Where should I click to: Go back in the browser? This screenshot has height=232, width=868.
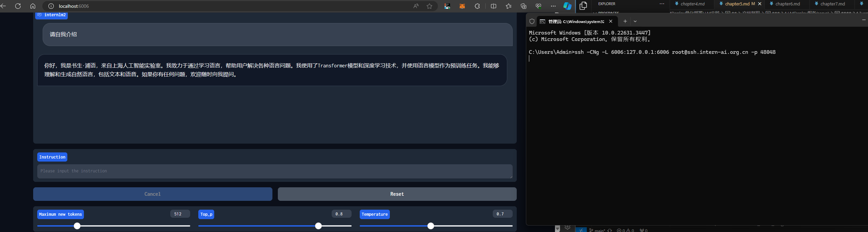(3, 6)
